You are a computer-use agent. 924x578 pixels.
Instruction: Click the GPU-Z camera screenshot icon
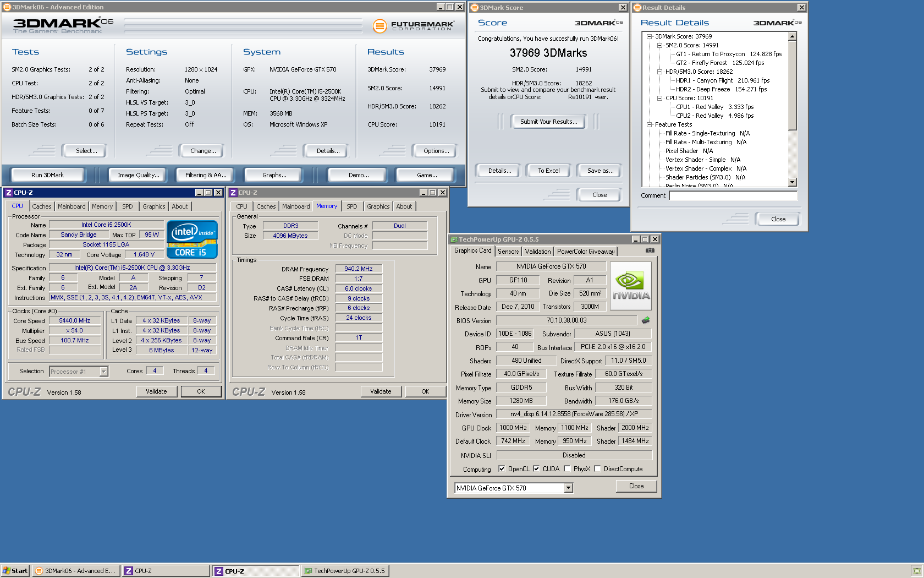click(650, 250)
